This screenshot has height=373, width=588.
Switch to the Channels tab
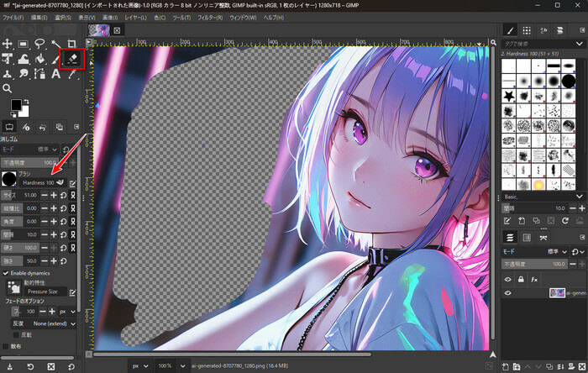tap(527, 238)
